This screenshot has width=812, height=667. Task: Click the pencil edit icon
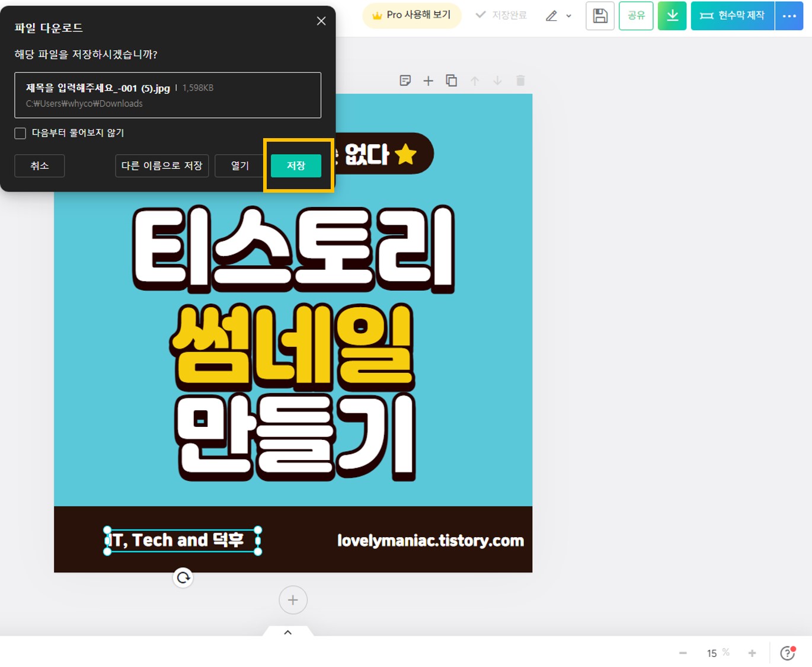click(x=552, y=15)
